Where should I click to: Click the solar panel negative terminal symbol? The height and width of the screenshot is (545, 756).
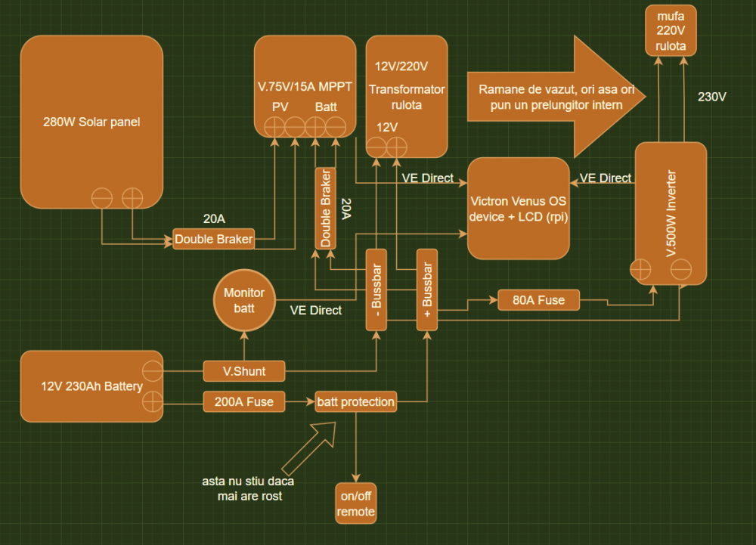pyautogui.click(x=101, y=198)
